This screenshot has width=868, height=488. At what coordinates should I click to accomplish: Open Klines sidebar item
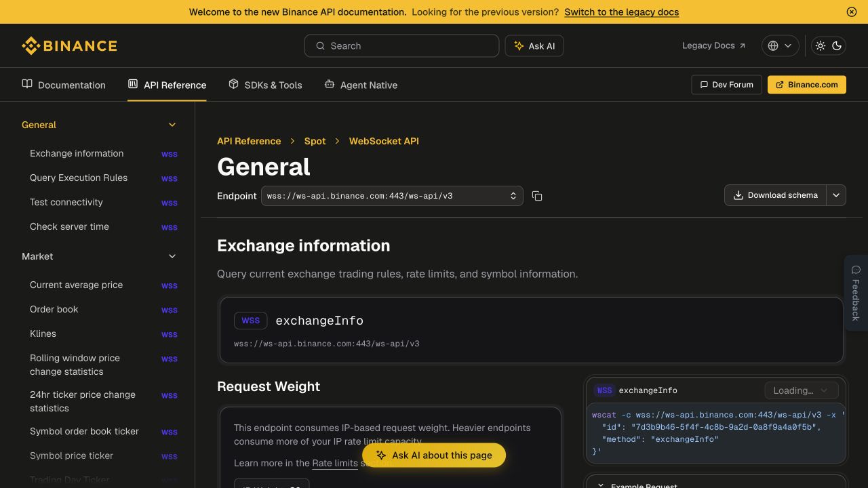point(104,333)
